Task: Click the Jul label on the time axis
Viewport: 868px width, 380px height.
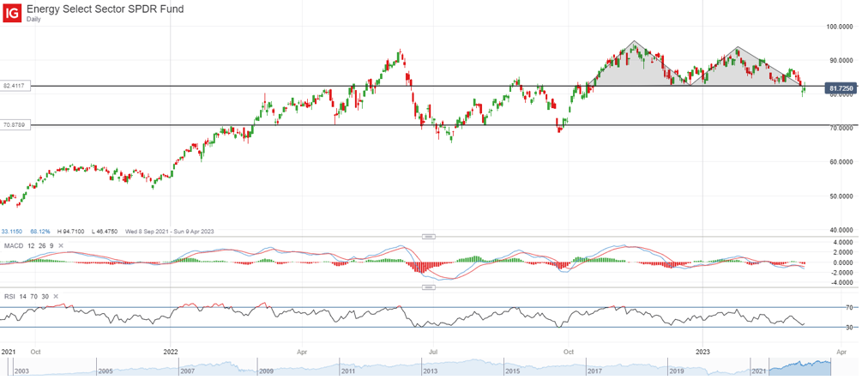Action: click(x=433, y=351)
